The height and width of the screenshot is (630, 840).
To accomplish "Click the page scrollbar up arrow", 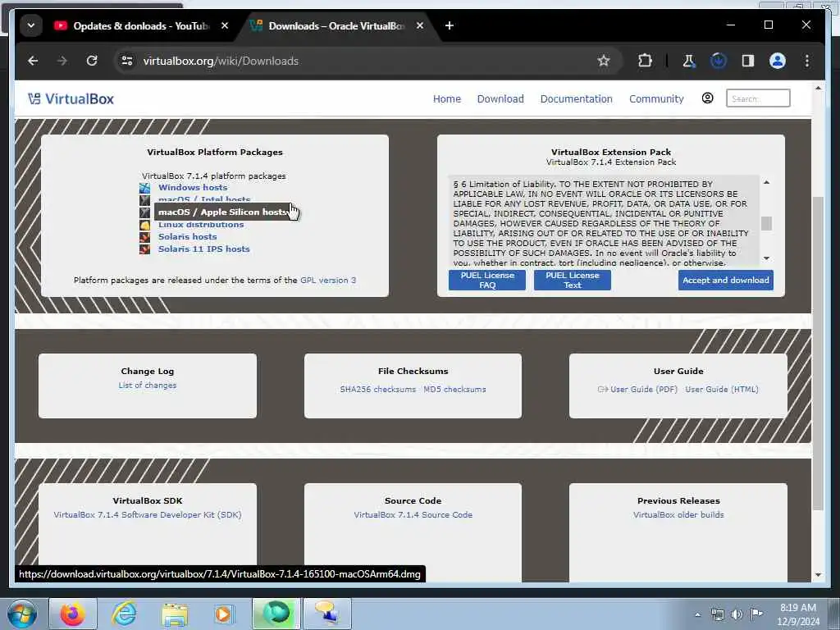I will point(818,88).
